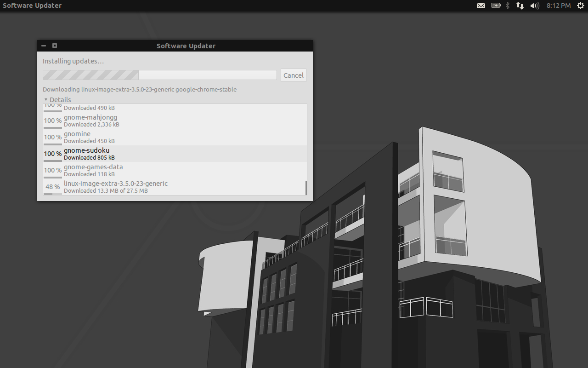Screen dimensions: 588x368
Task: Click 'Downloaded 490 kB' text
Action: pyautogui.click(x=89, y=108)
